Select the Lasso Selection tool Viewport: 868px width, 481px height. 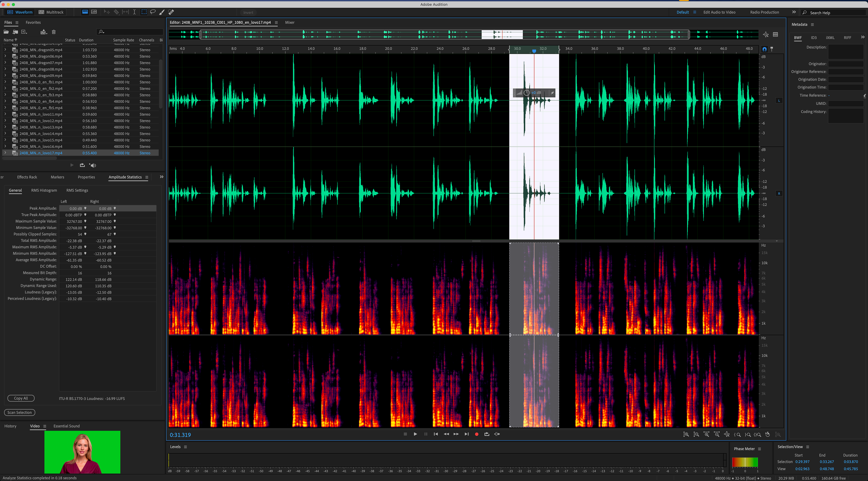coord(153,12)
